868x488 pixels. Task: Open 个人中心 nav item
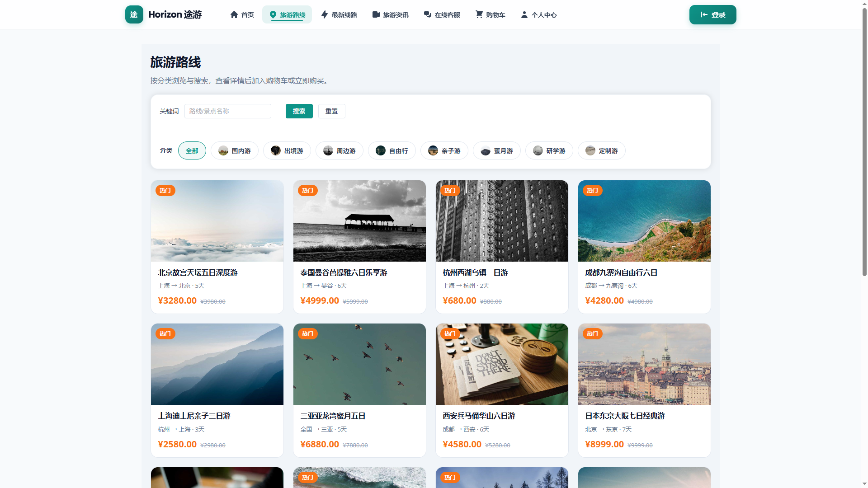click(539, 14)
